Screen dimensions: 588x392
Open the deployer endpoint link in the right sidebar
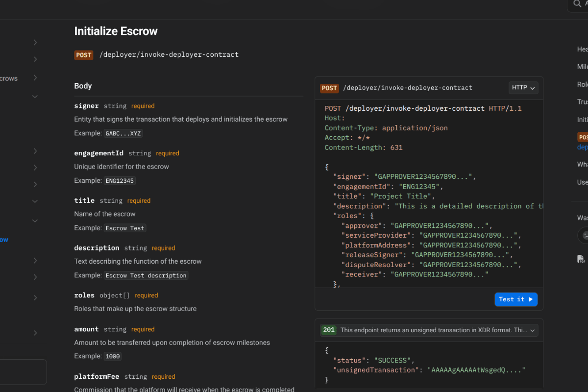click(582, 147)
